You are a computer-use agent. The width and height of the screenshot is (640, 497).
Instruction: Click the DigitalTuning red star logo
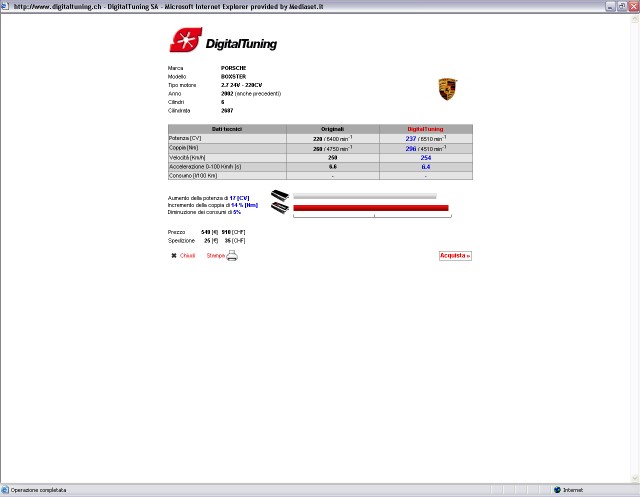click(x=185, y=41)
